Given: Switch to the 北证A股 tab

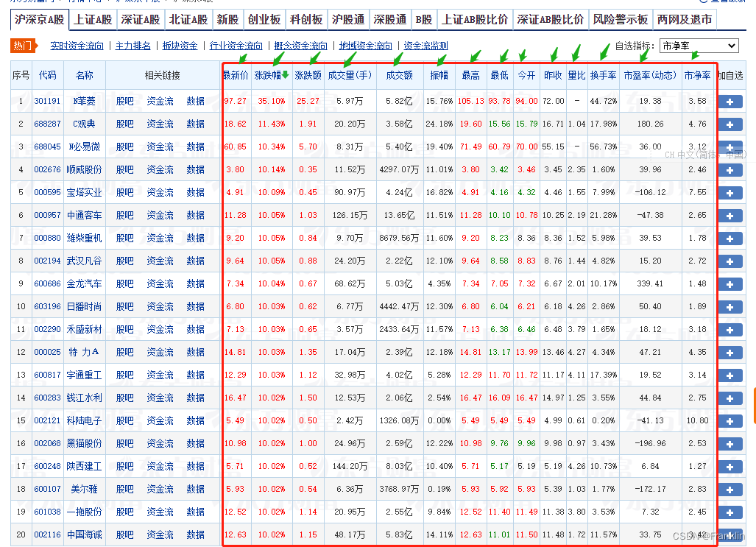Looking at the screenshot, I should pos(188,20).
